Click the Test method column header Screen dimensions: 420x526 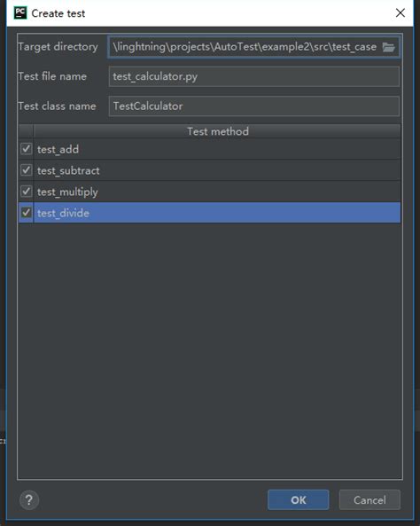click(x=217, y=131)
